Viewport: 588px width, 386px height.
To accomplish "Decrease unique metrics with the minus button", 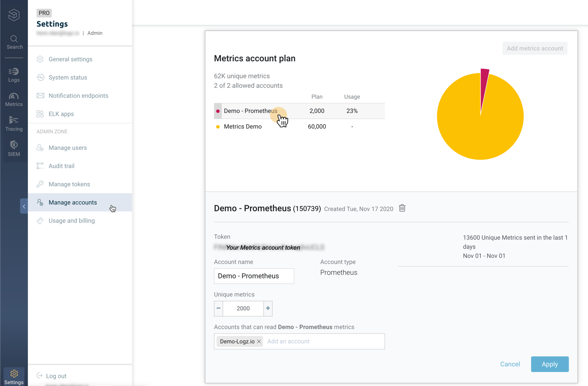I will click(x=219, y=308).
